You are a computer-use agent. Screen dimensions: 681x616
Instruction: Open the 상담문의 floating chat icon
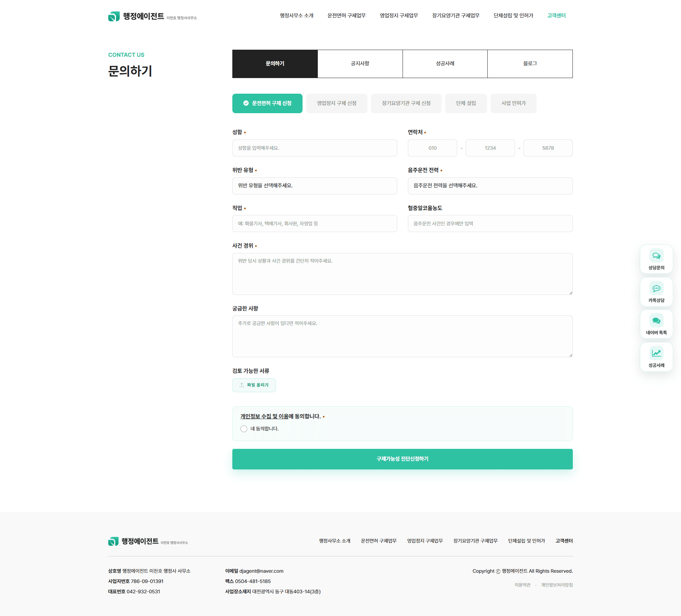tap(656, 259)
